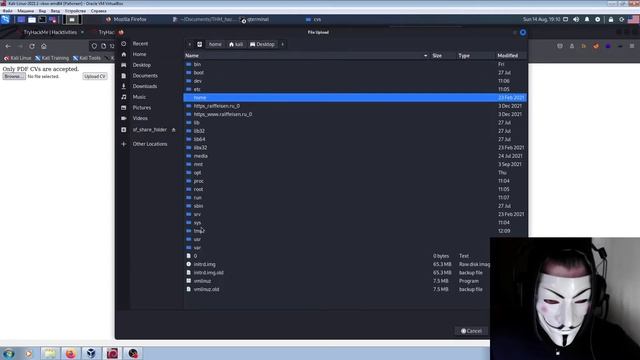
Task: Click the Upload CV button
Action: tap(95, 76)
